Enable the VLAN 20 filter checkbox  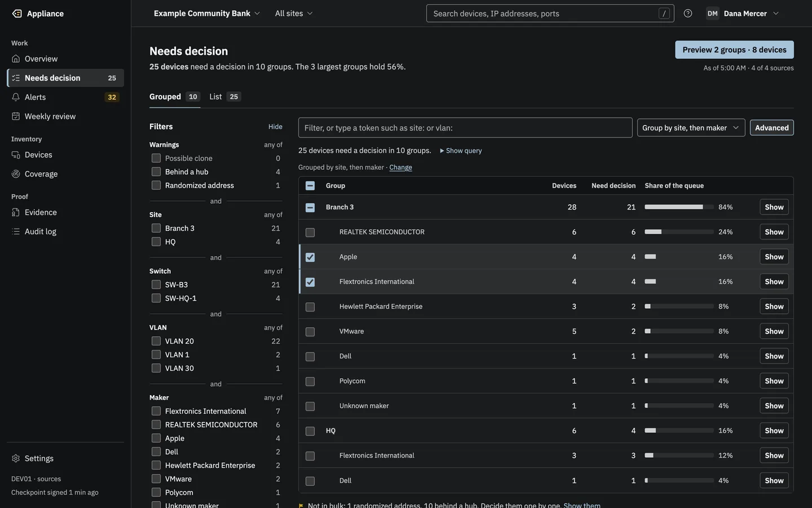[x=156, y=341]
